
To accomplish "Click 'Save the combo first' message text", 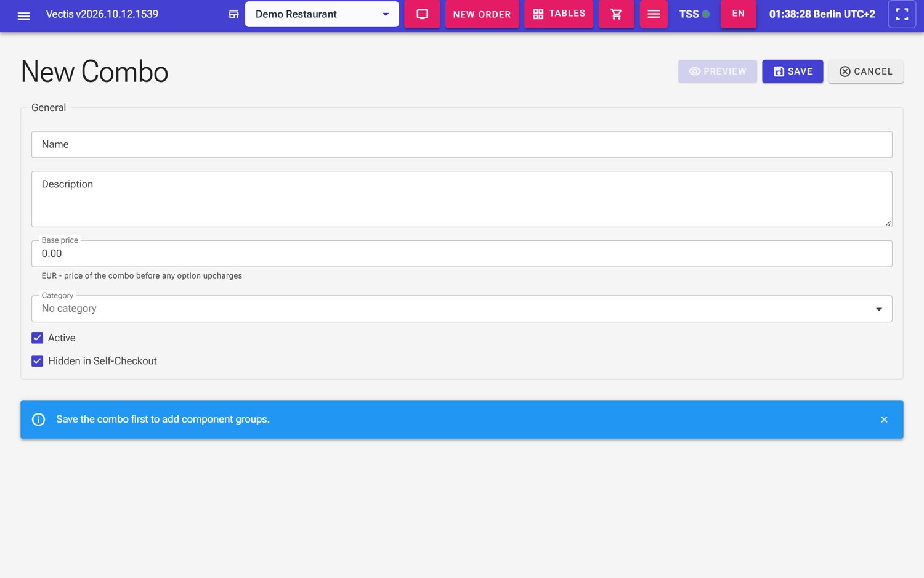I will pyautogui.click(x=163, y=420).
